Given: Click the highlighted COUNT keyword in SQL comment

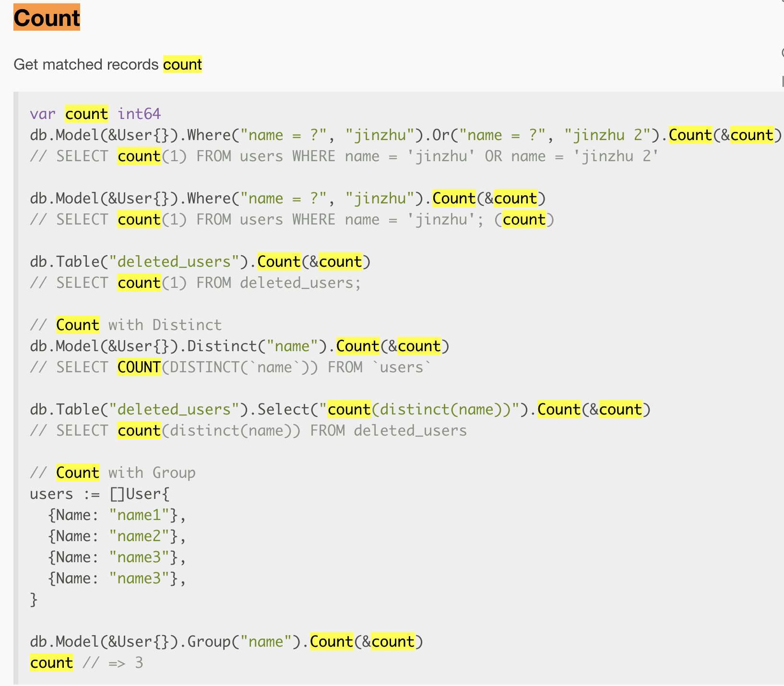Looking at the screenshot, I should [x=138, y=367].
